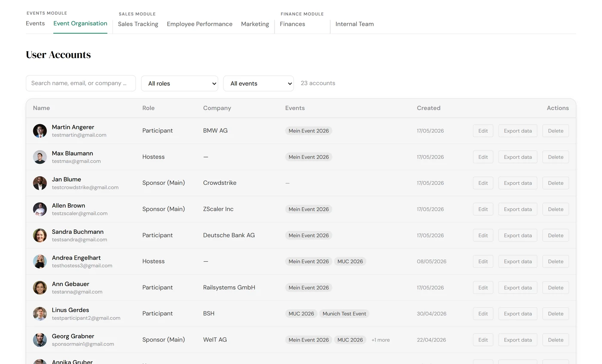The image size is (602, 364).
Task: Delete Andrea Engelhart's account
Action: (556, 261)
